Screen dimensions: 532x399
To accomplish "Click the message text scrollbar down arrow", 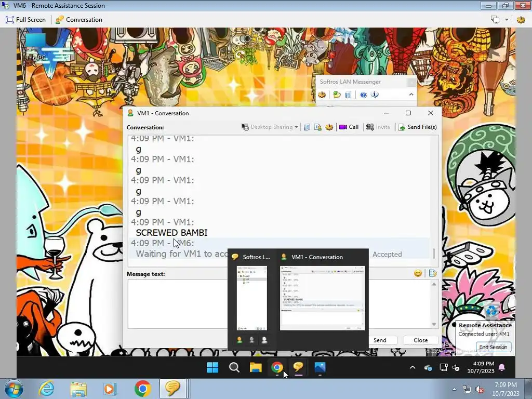I will pos(434,324).
